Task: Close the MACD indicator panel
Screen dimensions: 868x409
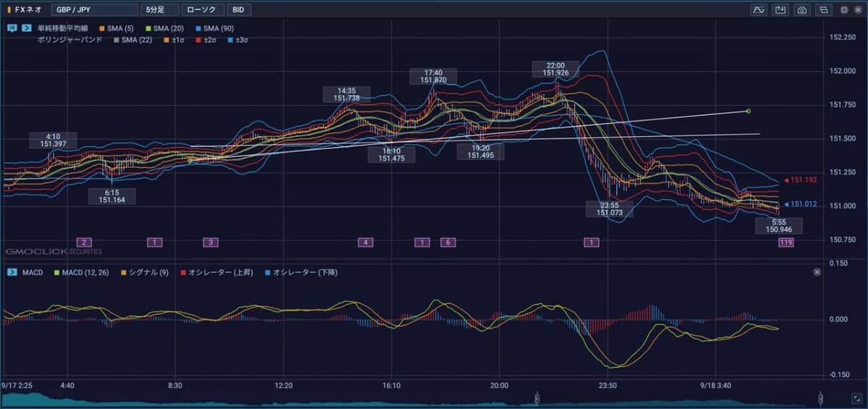Action: (x=817, y=272)
